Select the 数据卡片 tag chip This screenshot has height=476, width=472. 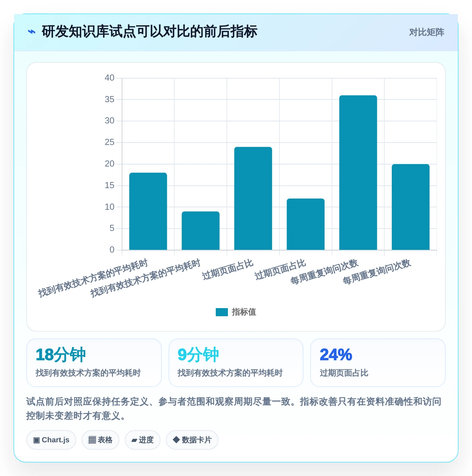pos(192,440)
